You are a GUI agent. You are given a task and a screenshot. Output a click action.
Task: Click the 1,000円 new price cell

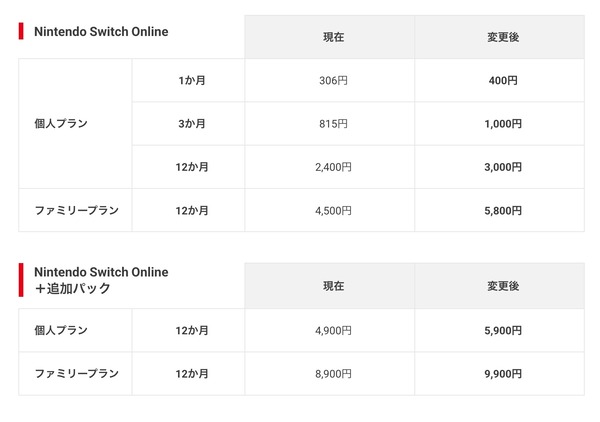499,124
